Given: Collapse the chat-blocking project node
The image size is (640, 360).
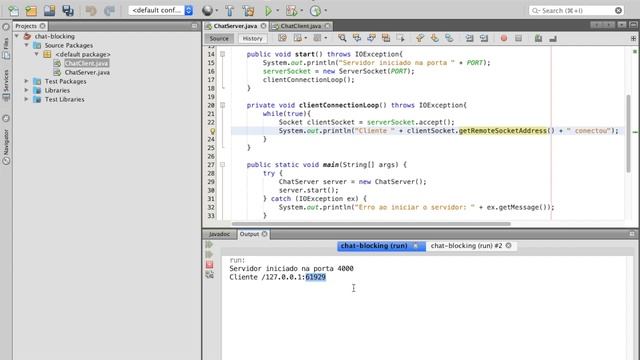Looking at the screenshot, I should 17,36.
